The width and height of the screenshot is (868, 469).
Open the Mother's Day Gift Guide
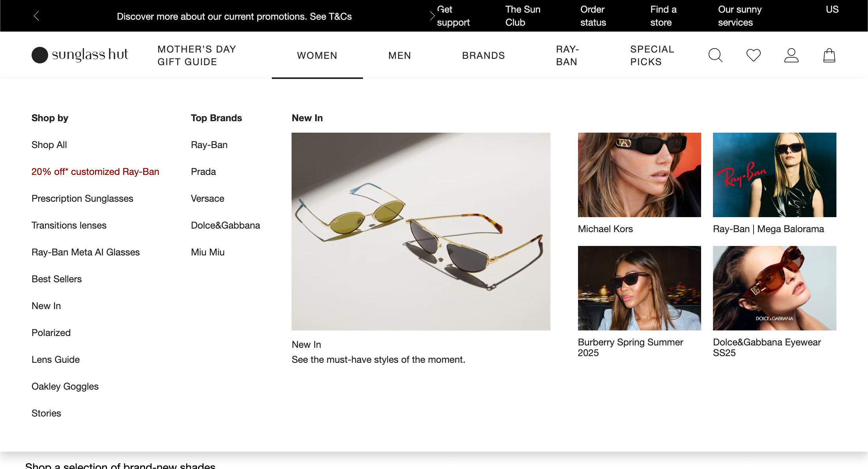pyautogui.click(x=196, y=55)
